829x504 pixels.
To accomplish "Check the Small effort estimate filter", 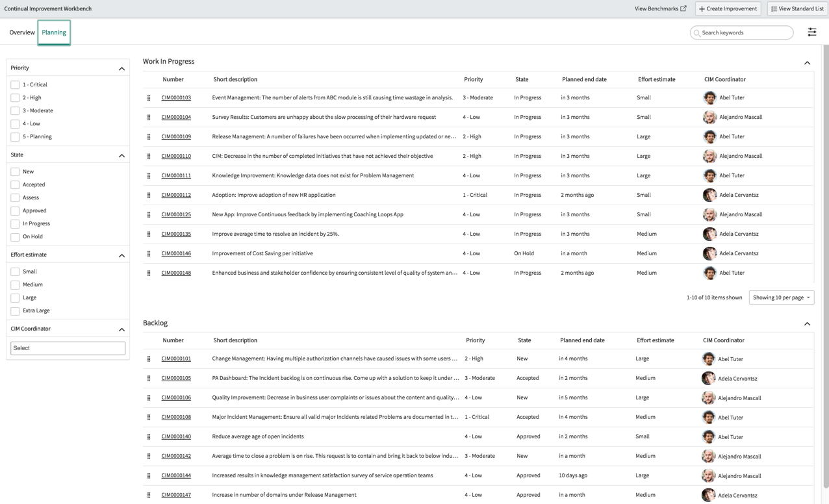I will pyautogui.click(x=15, y=271).
